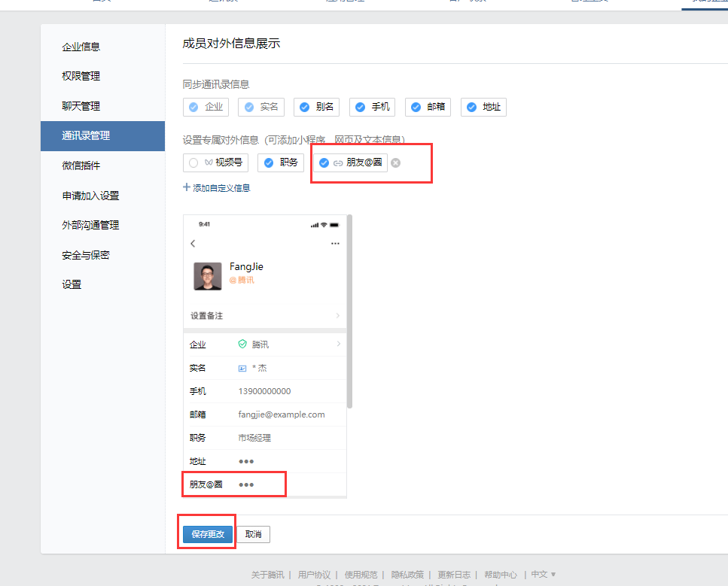Click the signal icon in preview status bar
728x586 pixels.
(315, 225)
